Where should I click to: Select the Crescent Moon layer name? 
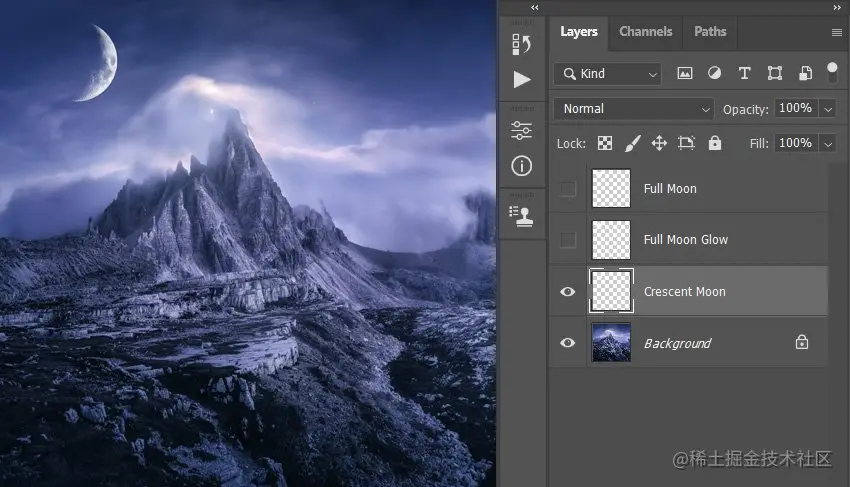coord(685,292)
